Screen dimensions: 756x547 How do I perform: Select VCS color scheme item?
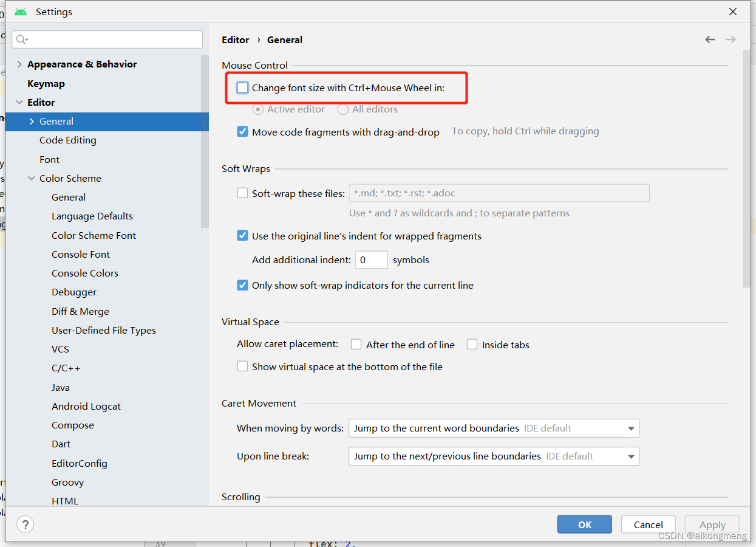(x=61, y=349)
